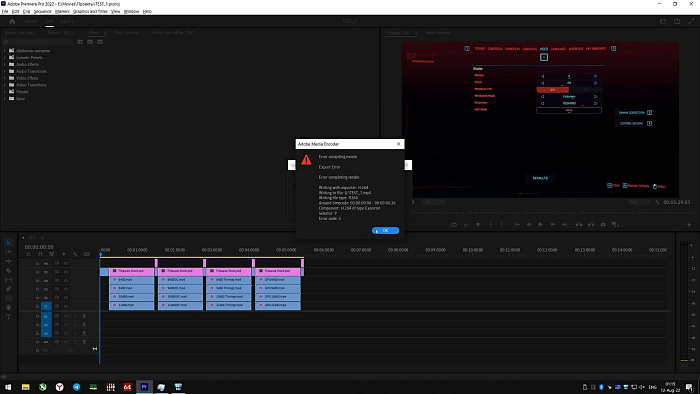The image size is (700, 394).
Task: Filter by YUV effects icon
Action: point(100,41)
